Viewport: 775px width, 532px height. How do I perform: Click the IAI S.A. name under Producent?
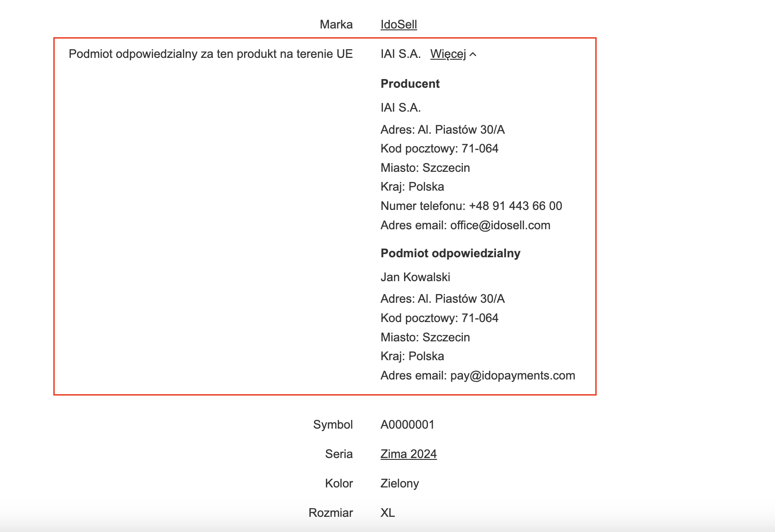tap(401, 108)
